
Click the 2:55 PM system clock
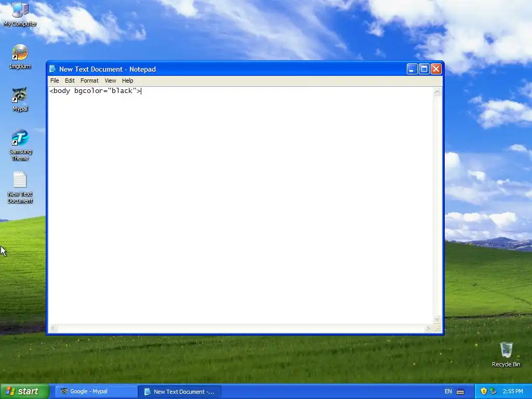tap(513, 391)
